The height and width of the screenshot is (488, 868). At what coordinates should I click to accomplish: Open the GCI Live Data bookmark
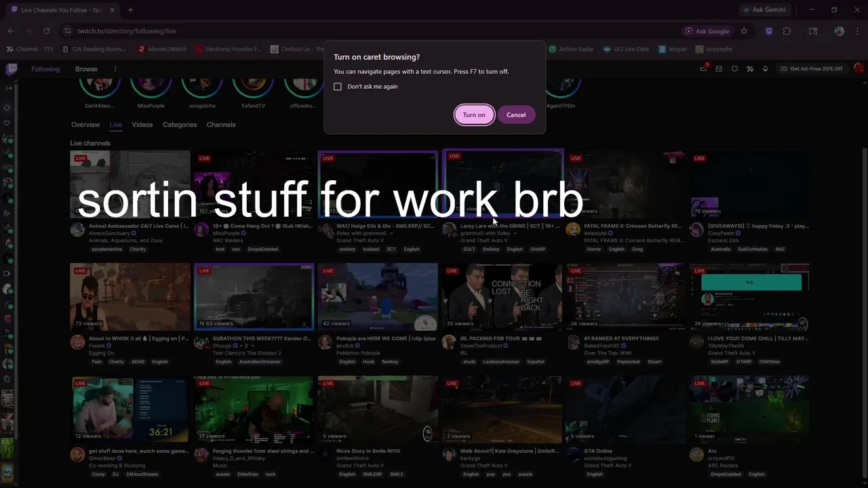[x=625, y=49]
